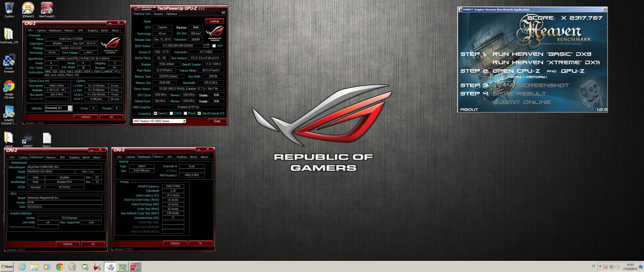644x272 pixels.
Task: Open Windows Explorer from the taskbar
Action: 34,267
